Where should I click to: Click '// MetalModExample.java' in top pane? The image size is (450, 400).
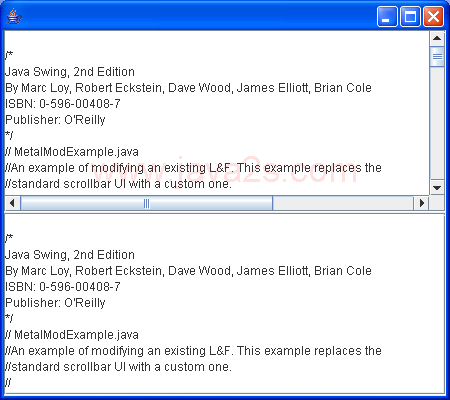pyautogui.click(x=72, y=152)
